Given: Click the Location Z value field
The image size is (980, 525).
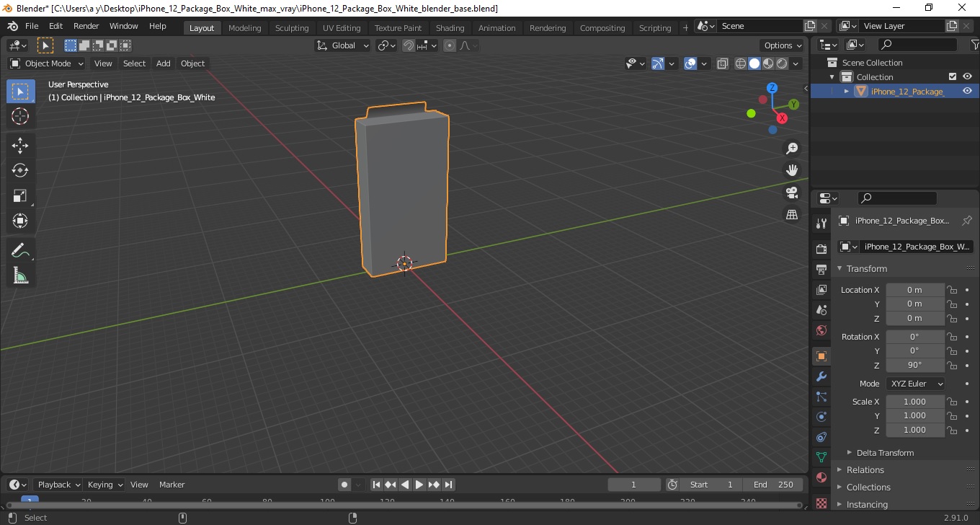Looking at the screenshot, I should tap(915, 318).
